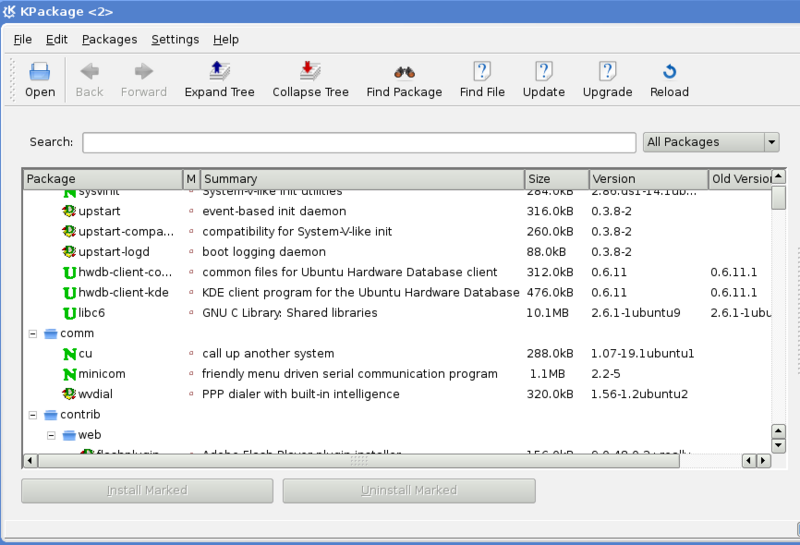Toggle the mark dot for hwdb-client-co...
This screenshot has height=545, width=800.
point(191,272)
